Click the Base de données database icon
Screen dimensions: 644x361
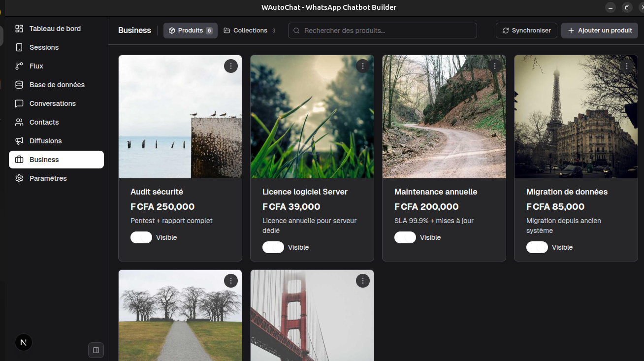coord(19,85)
